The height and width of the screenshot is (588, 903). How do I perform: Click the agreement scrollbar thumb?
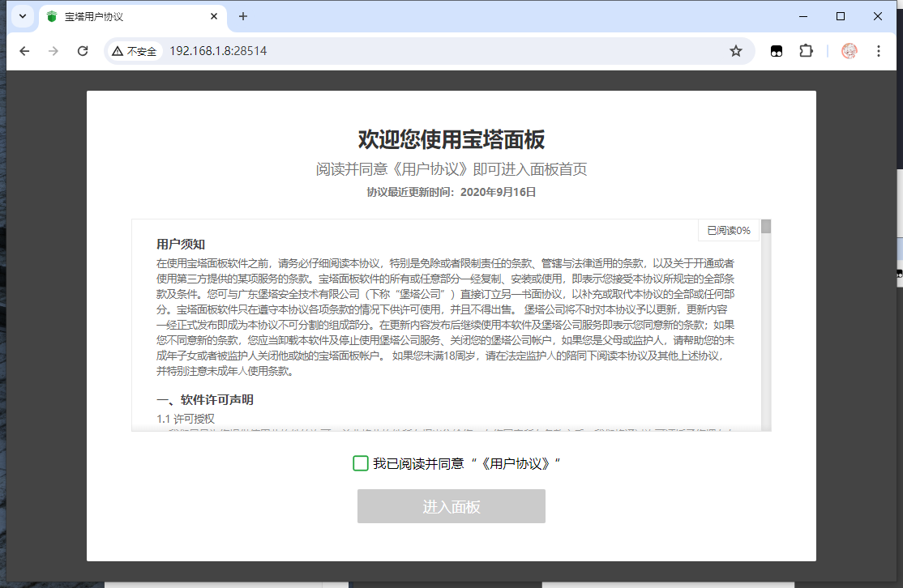[x=766, y=227]
